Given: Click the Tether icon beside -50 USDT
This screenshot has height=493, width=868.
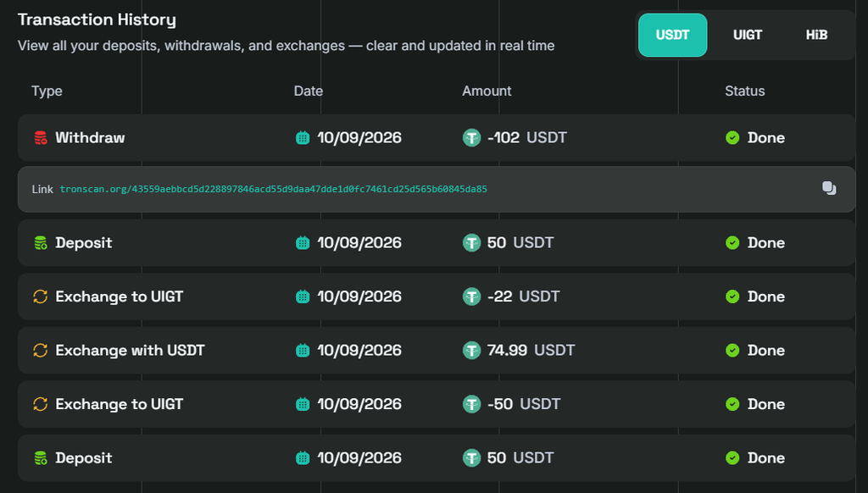Looking at the screenshot, I should 471,404.
